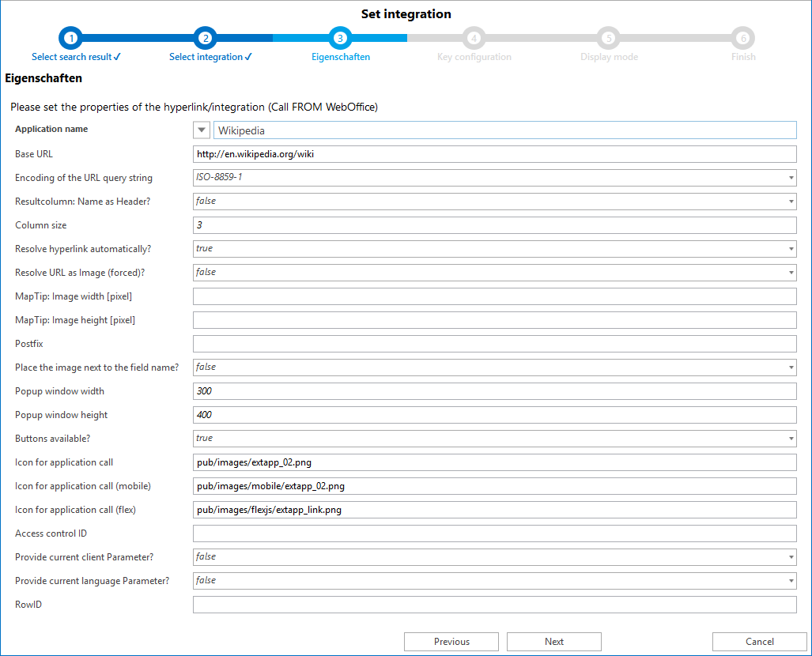Image resolution: width=812 pixels, height=656 pixels.
Task: Expand Provide current client Parameter dropdown
Action: click(791, 557)
